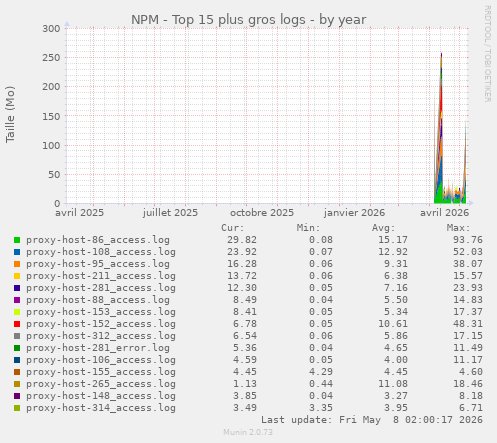Click the juillet 2025 axis label
Image resolution: width=497 pixels, height=443 pixels.
[x=170, y=213]
